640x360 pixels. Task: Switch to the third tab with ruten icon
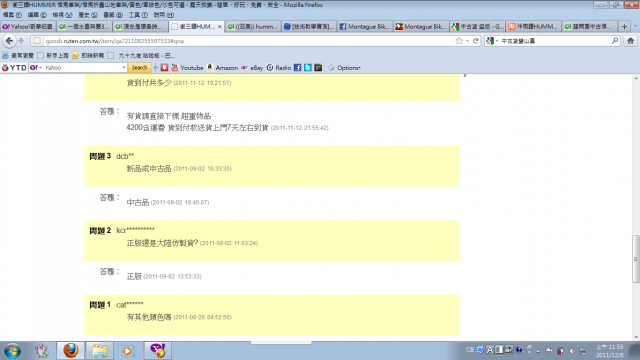140,27
